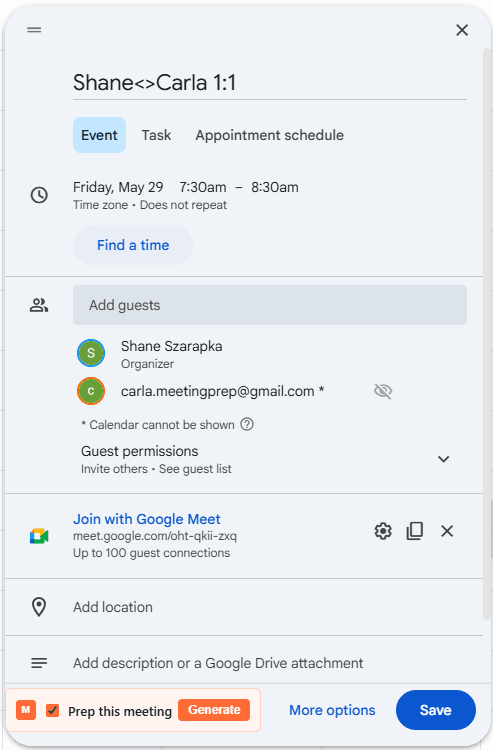Click carla.meetingprep avatar icon
493x750 pixels.
[x=91, y=391]
